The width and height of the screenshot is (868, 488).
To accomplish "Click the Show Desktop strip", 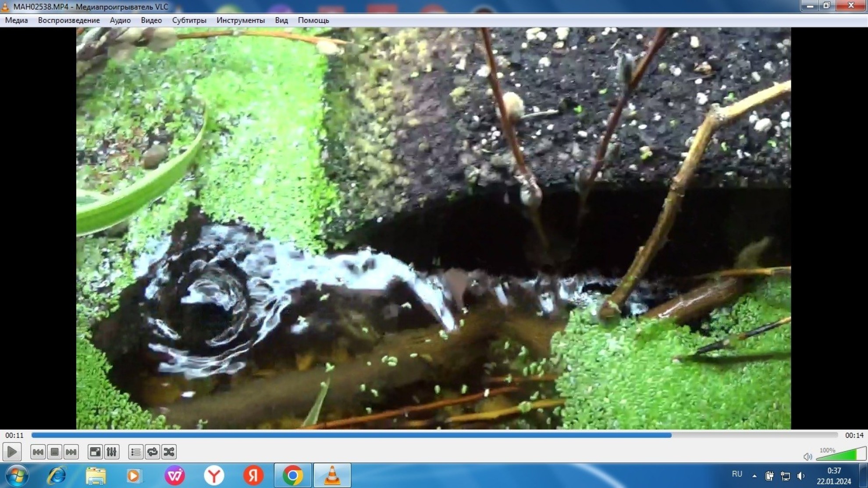I will [x=864, y=476].
